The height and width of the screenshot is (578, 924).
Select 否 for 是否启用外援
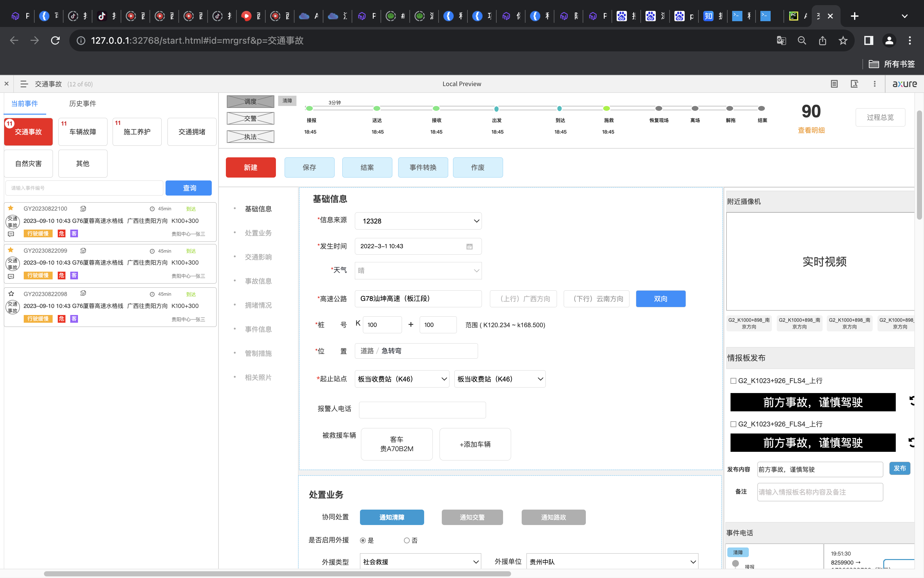406,540
